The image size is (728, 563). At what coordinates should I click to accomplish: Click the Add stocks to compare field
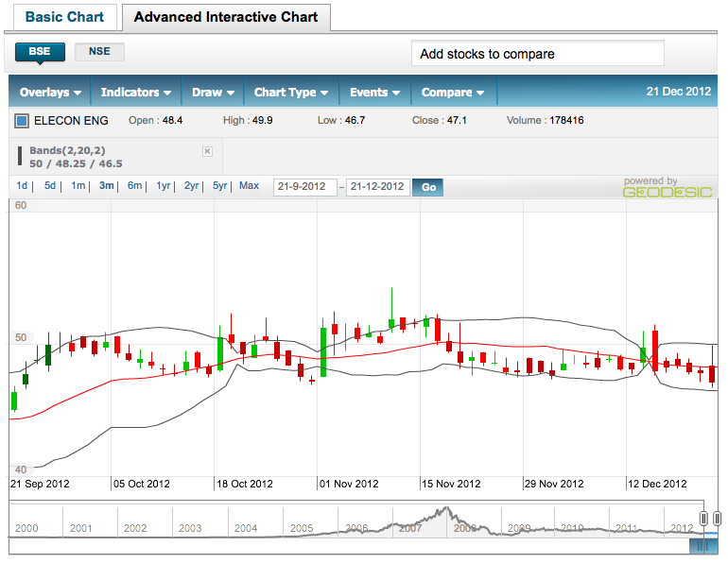538,53
